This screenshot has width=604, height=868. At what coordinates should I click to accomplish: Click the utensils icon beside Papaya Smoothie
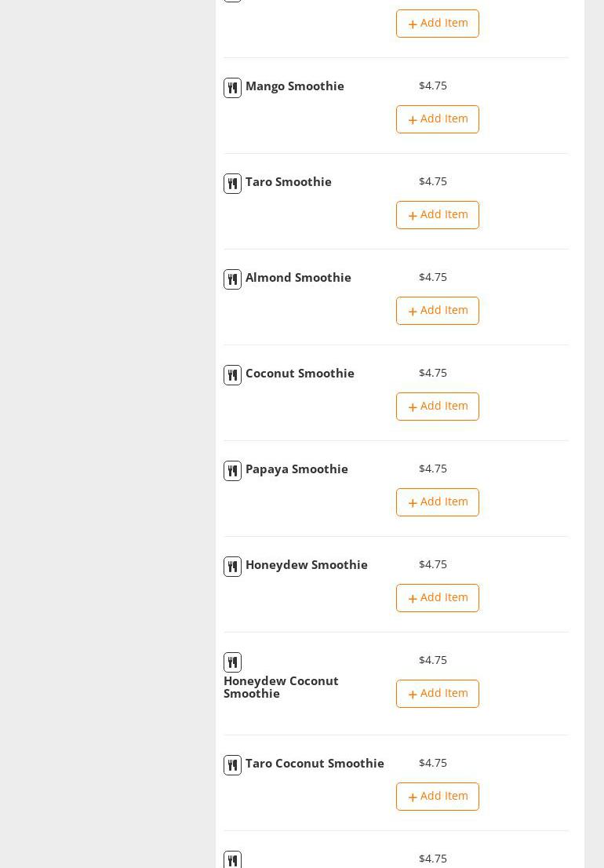(232, 471)
